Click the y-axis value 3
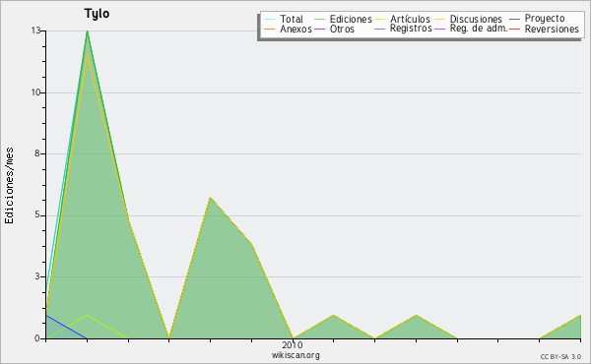 (37, 276)
